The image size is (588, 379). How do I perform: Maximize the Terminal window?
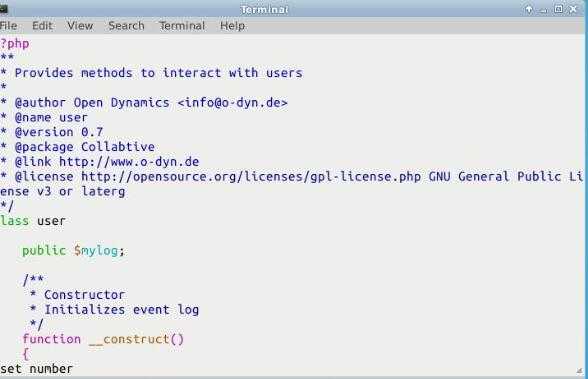pos(558,9)
